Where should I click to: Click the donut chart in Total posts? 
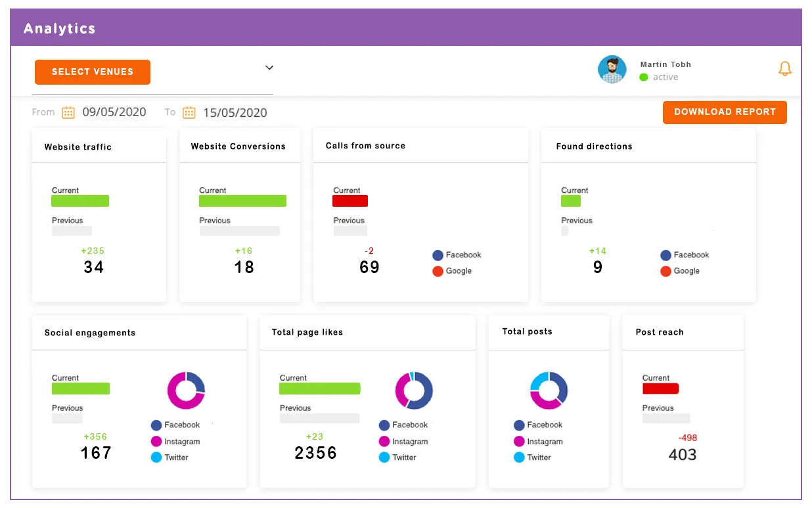pyautogui.click(x=549, y=390)
